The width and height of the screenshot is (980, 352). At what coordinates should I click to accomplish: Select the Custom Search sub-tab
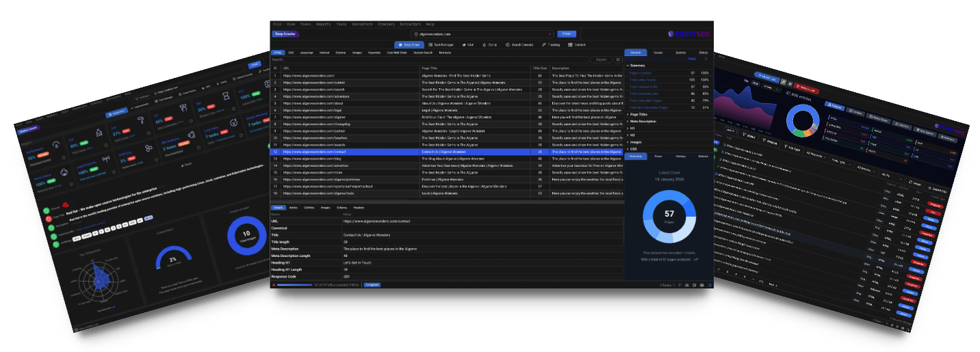pyautogui.click(x=424, y=52)
